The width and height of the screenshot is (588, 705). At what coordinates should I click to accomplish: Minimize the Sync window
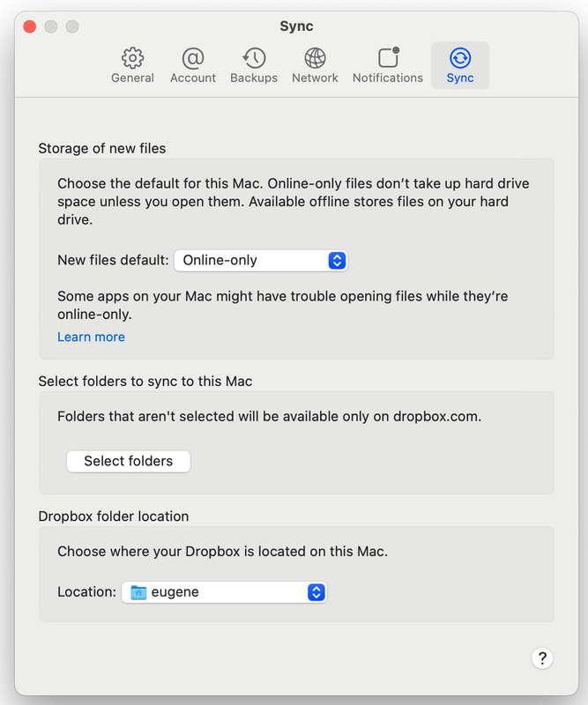pos(50,26)
